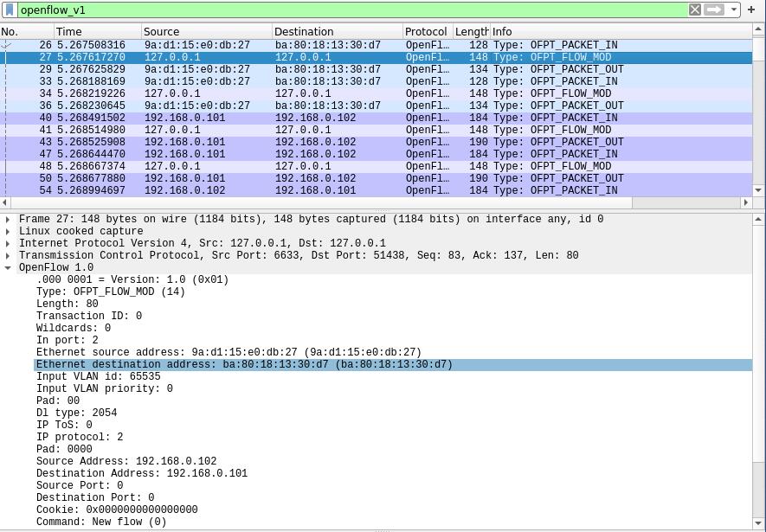Open the filter history dropdown
The image size is (766, 532).
[734, 10]
